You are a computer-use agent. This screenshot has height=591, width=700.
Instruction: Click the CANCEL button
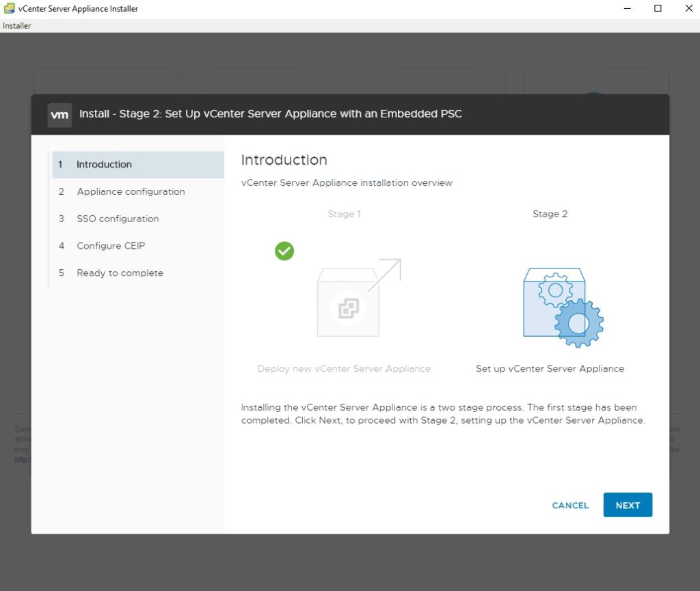click(570, 506)
